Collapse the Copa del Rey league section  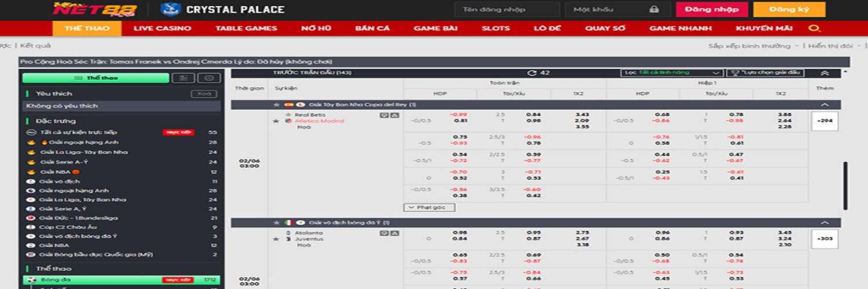tap(825, 105)
